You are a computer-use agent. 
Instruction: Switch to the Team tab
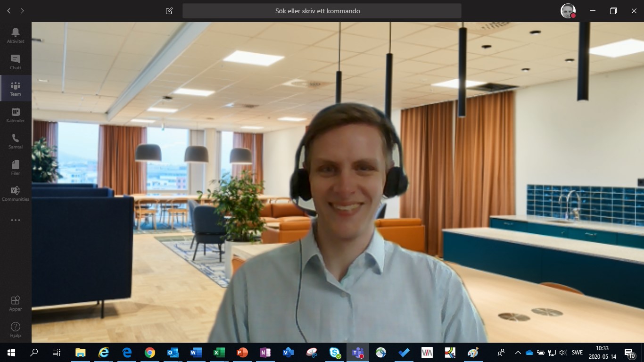pos(16,88)
